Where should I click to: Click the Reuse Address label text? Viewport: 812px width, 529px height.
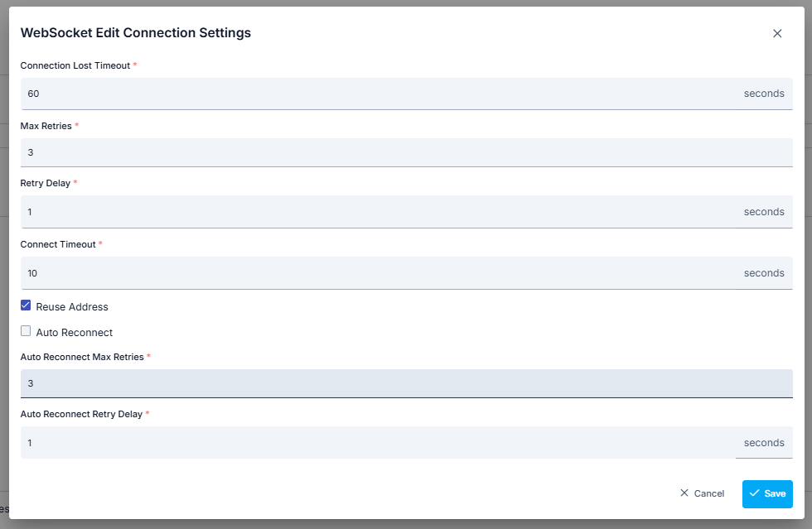click(x=72, y=307)
